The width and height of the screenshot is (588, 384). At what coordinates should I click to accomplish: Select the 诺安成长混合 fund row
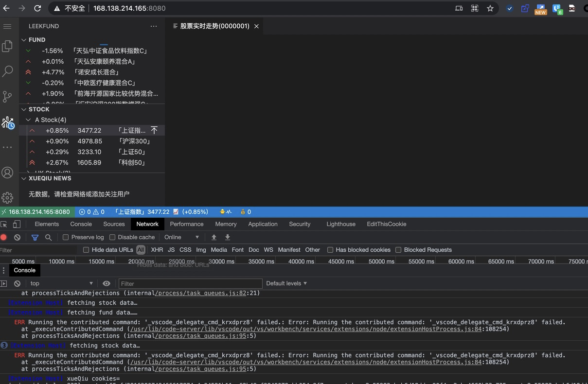[x=92, y=72]
